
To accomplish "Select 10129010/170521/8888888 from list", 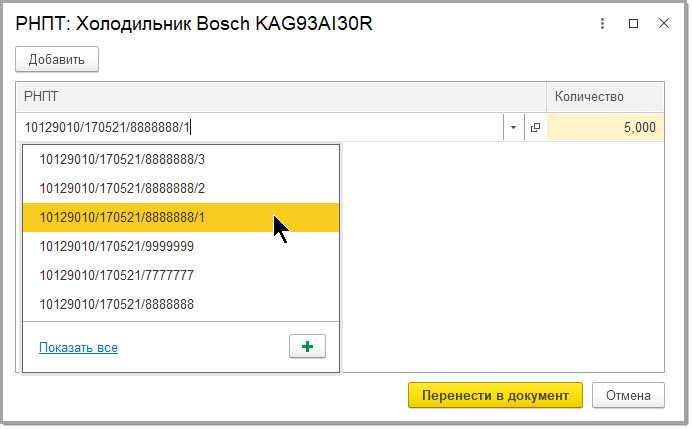I will pos(181,305).
